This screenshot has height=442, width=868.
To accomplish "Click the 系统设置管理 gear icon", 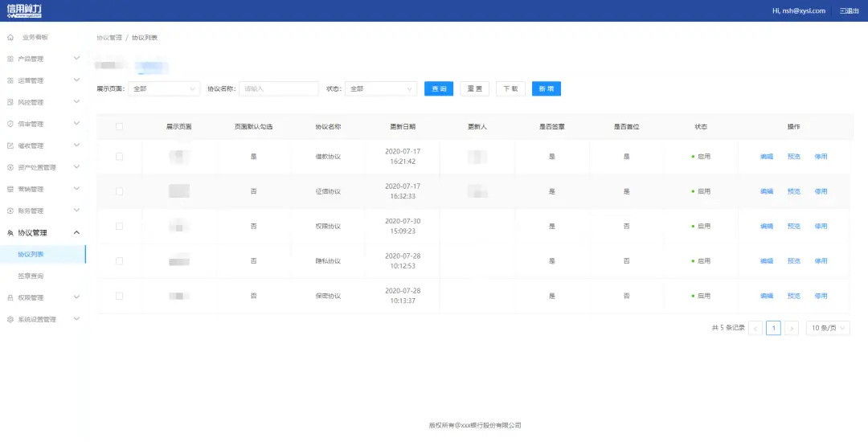I will point(10,319).
